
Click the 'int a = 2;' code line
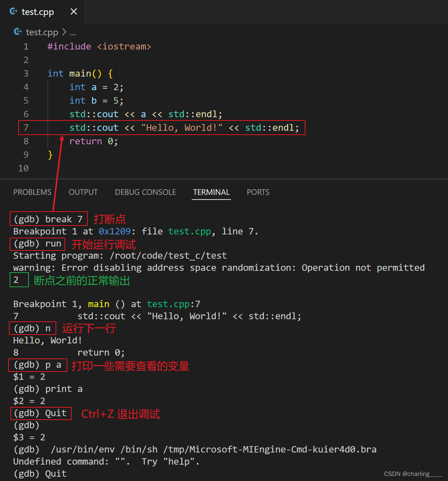pyautogui.click(x=97, y=87)
